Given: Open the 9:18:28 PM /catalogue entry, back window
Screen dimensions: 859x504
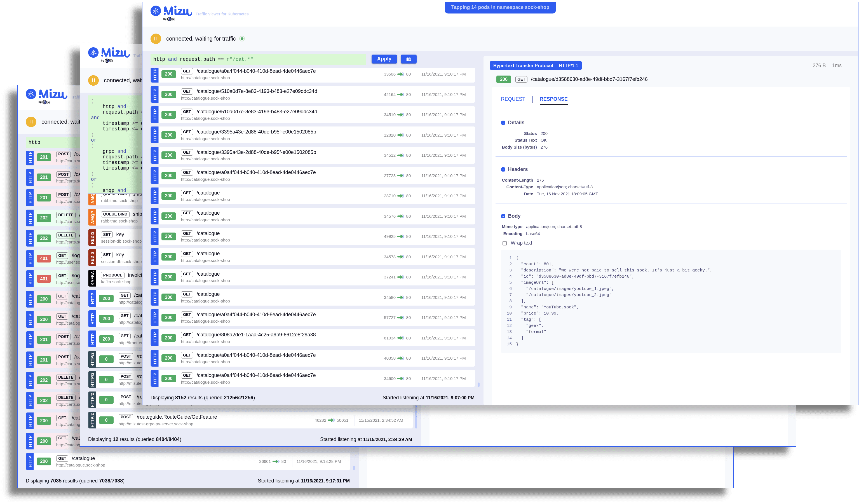Looking at the screenshot, I should point(188,461).
